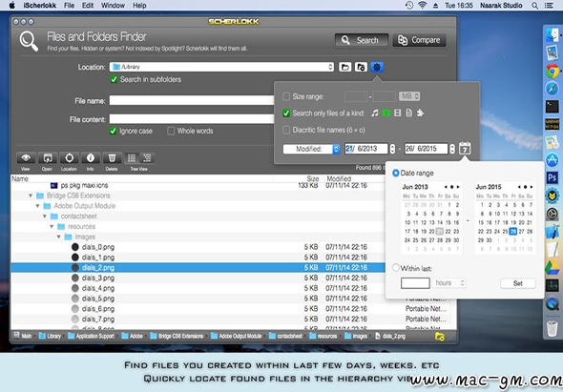Click the Open toolbar icon
The width and height of the screenshot is (563, 392).
48,158
